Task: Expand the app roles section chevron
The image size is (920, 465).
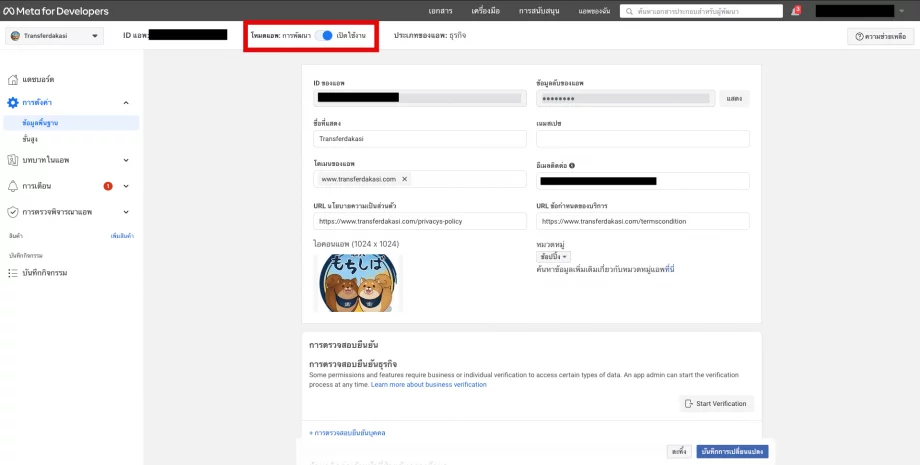Action: point(126,160)
